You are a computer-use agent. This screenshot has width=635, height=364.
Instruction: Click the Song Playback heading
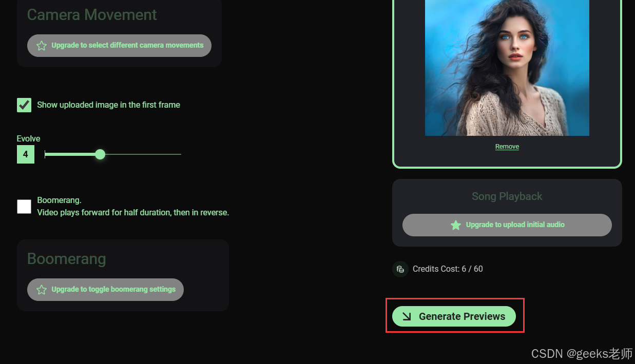(x=507, y=196)
